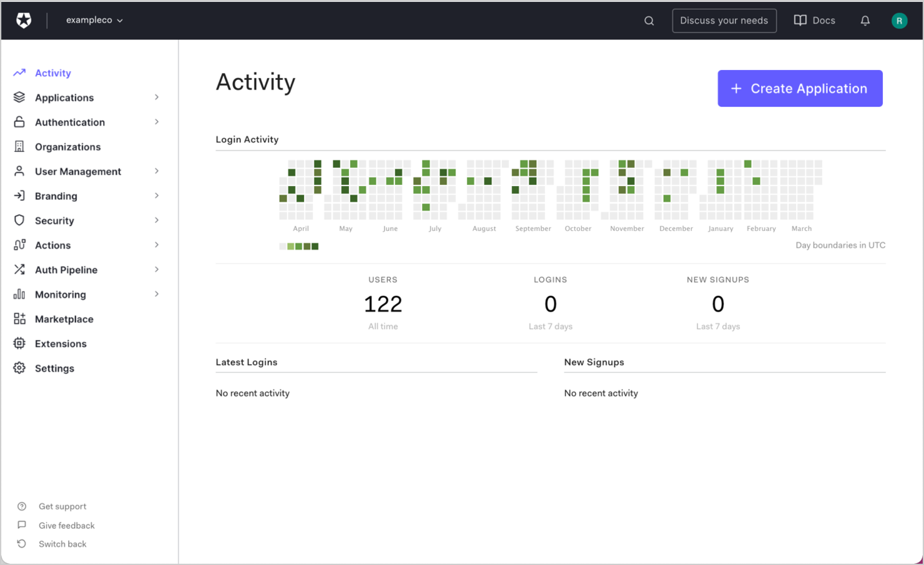The image size is (924, 565).
Task: Expand the Authentication section
Action: pos(69,122)
